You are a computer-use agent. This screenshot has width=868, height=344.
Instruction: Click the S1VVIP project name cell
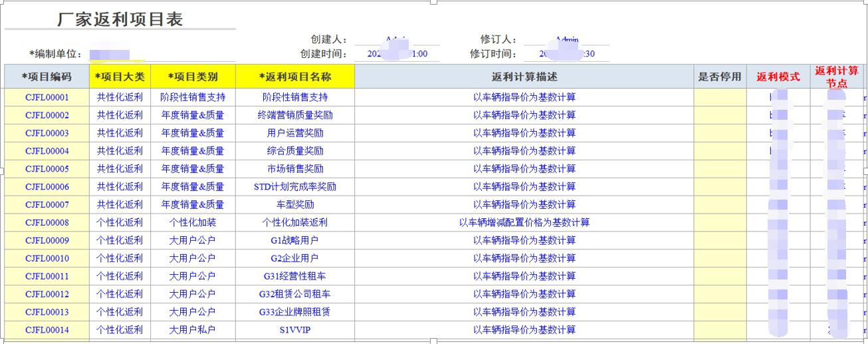[x=295, y=329]
